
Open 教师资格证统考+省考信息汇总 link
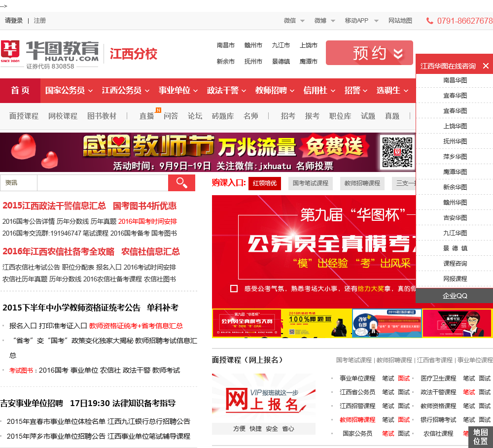136,326
